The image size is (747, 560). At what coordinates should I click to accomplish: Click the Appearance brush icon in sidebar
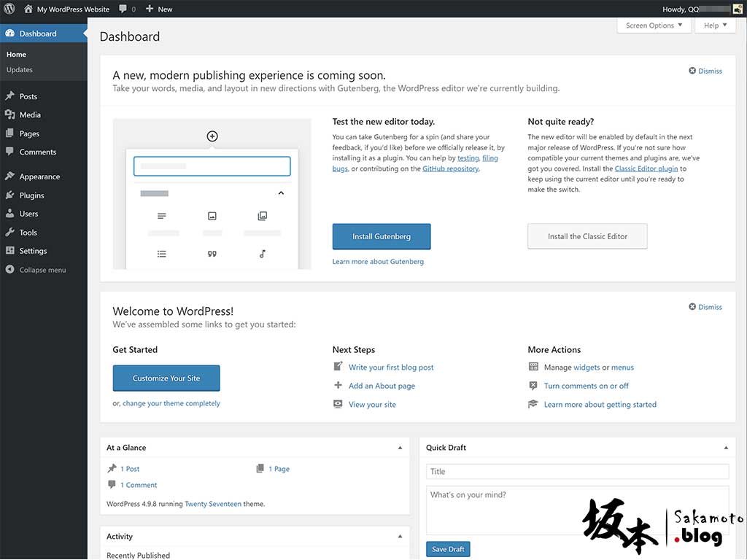click(10, 176)
